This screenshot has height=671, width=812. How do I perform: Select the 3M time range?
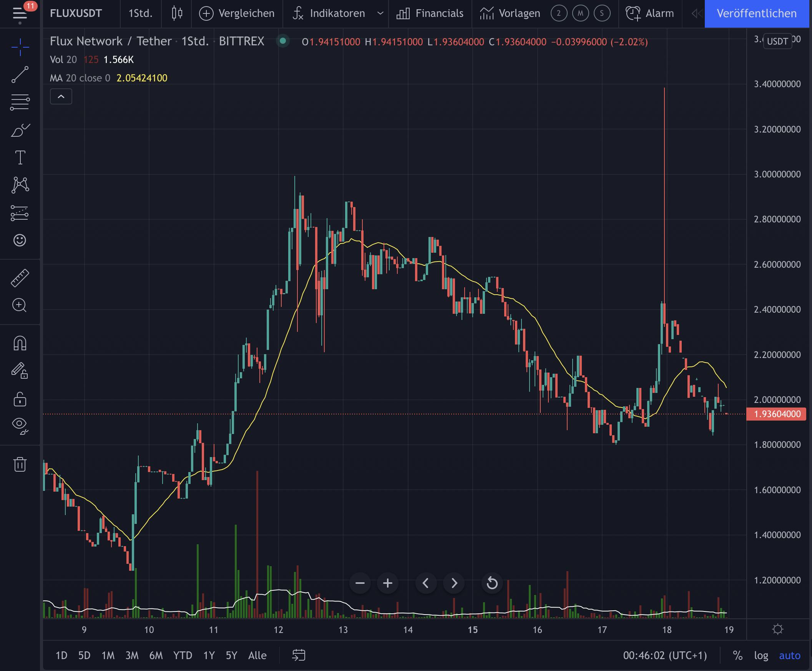tap(132, 656)
